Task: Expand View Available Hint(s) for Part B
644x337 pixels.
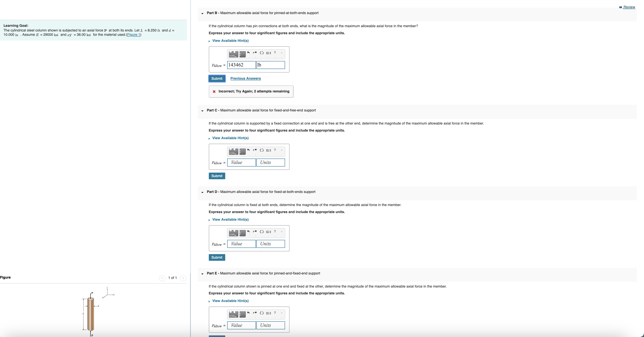Action: pos(230,41)
